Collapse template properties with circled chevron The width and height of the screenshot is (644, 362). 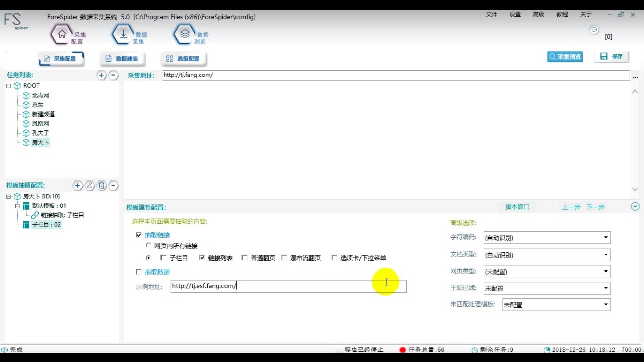[635, 206]
